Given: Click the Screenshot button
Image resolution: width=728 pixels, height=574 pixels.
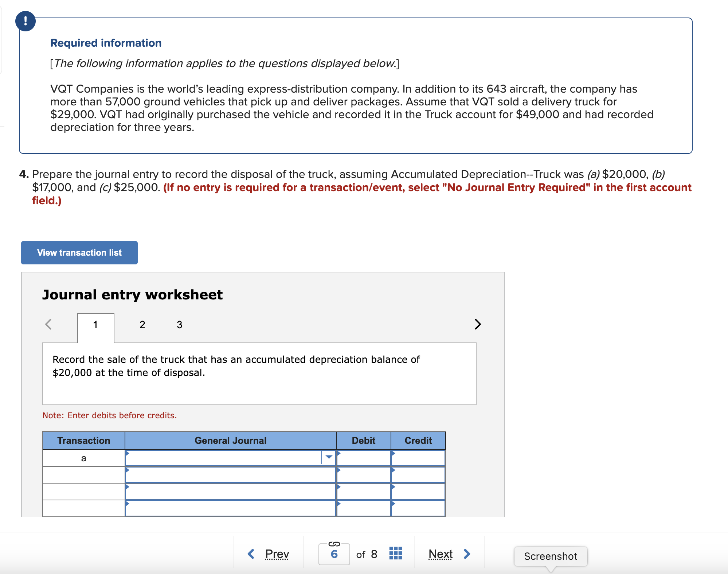Looking at the screenshot, I should point(550,556).
